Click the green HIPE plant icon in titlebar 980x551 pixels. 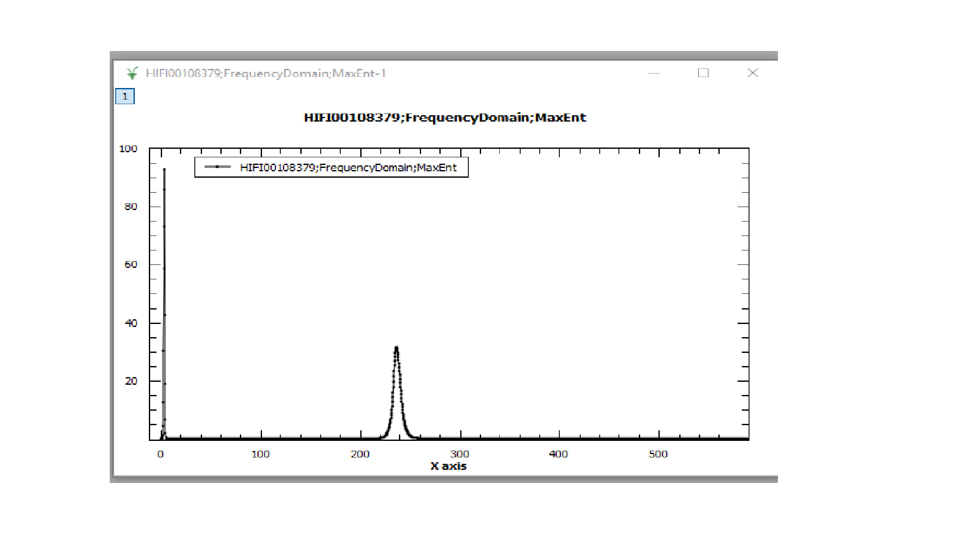point(132,73)
